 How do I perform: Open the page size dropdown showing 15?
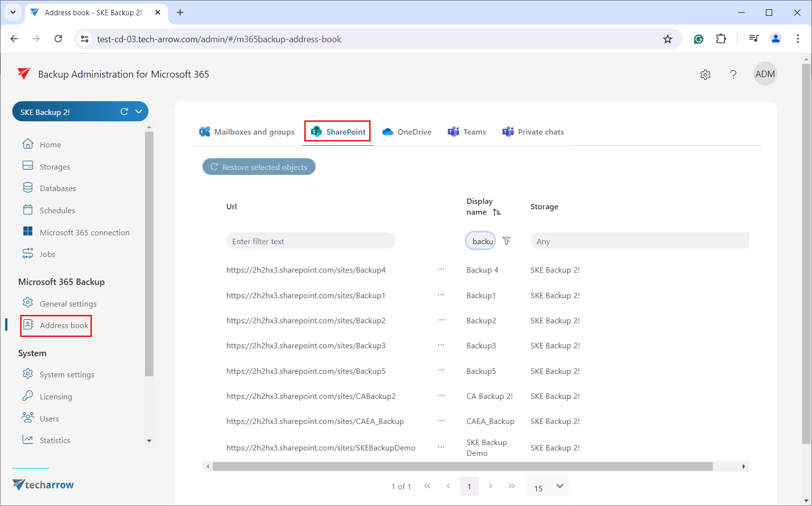point(548,486)
